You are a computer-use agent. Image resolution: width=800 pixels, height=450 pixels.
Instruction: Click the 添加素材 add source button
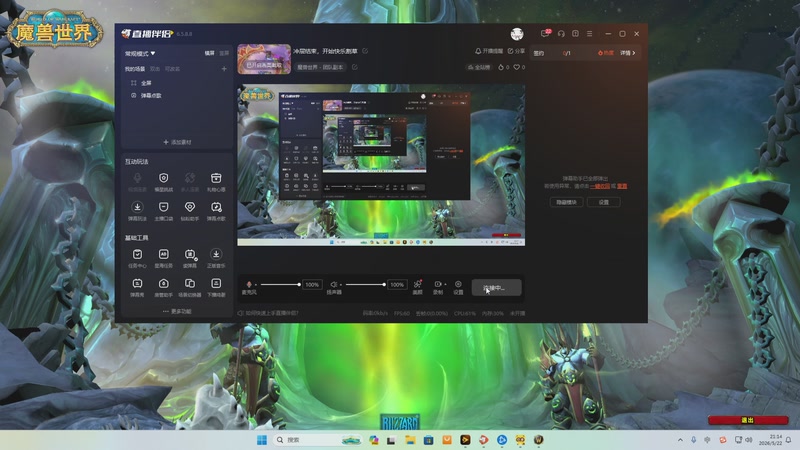pos(177,142)
